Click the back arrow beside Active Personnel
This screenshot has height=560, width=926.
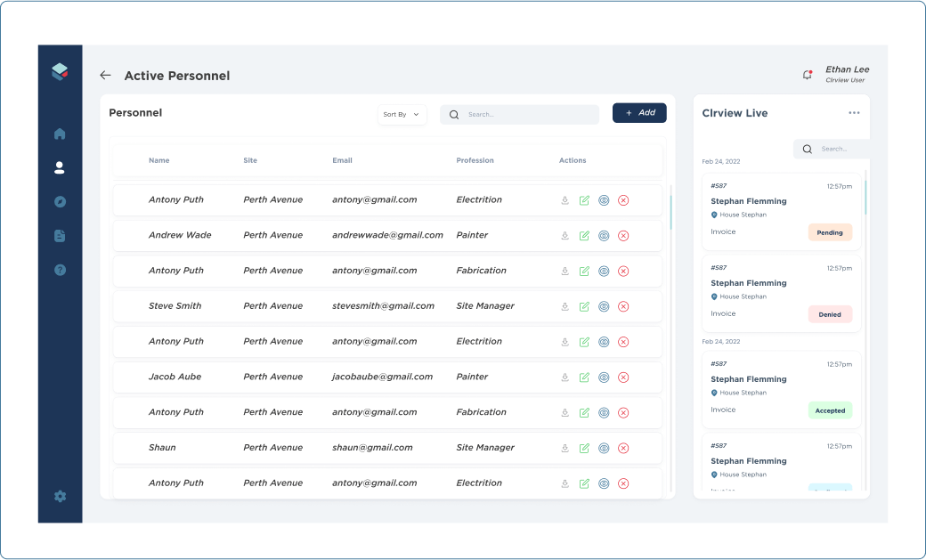point(105,76)
